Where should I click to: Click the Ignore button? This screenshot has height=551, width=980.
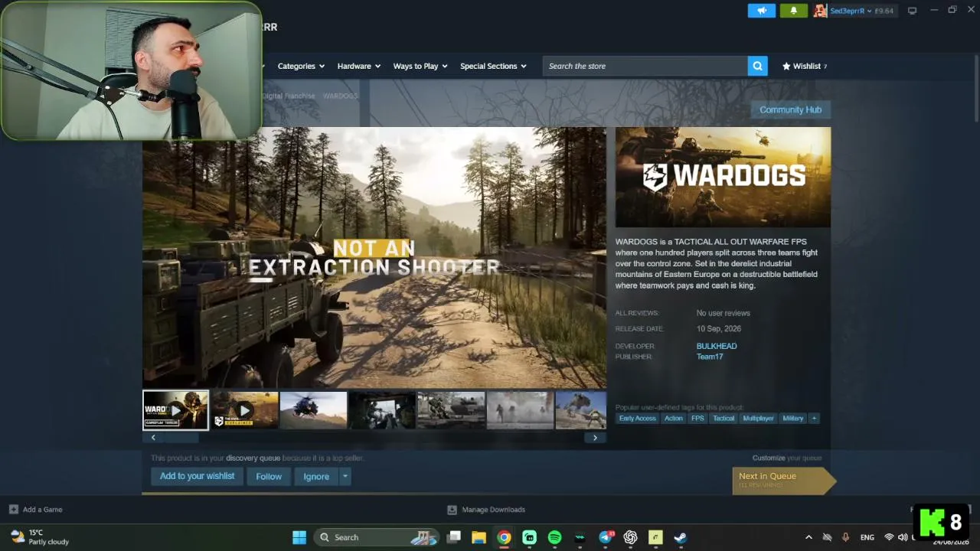[x=316, y=476]
